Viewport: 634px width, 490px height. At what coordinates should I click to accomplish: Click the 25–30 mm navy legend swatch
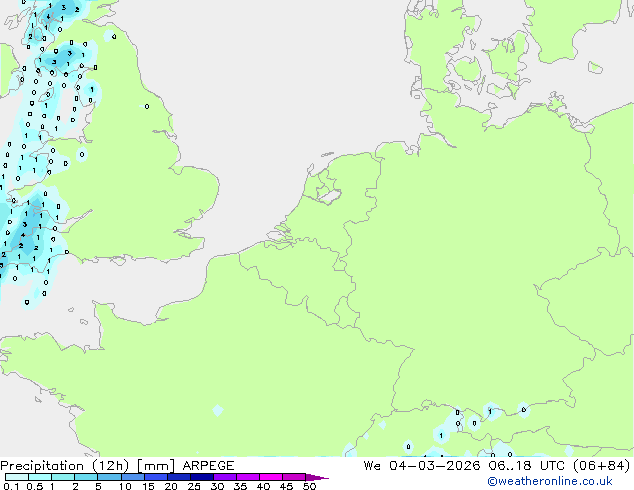point(202,477)
